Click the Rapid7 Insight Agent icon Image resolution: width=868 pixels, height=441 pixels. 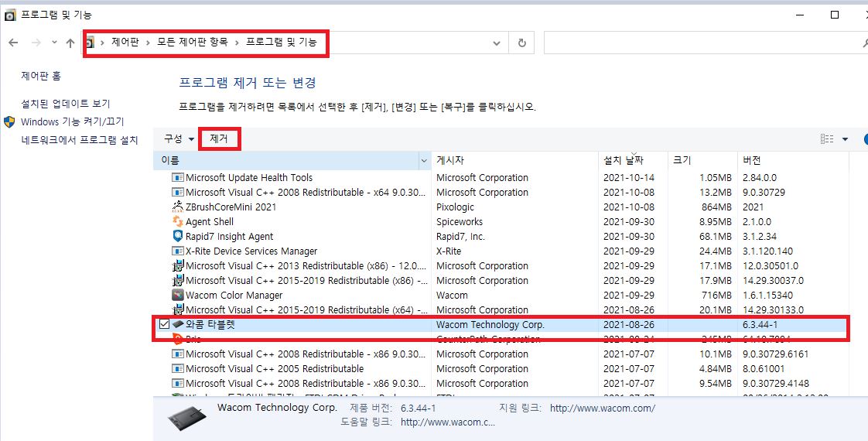point(178,236)
